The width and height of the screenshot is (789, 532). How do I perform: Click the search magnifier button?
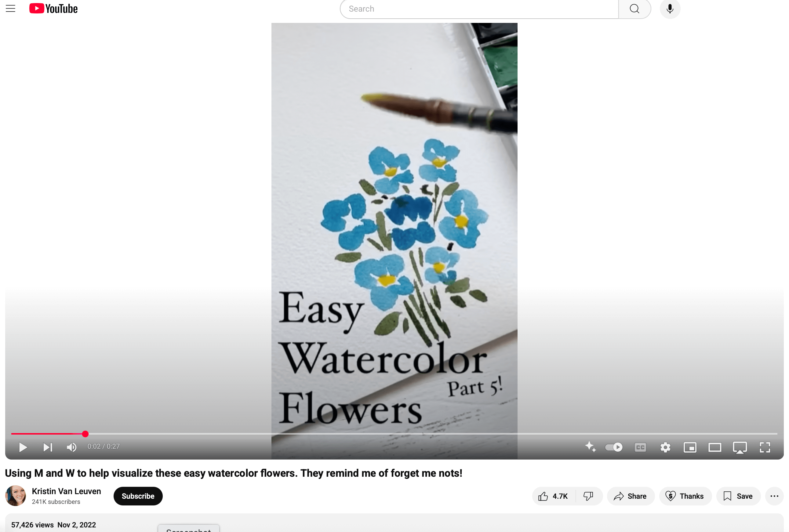pyautogui.click(x=634, y=9)
